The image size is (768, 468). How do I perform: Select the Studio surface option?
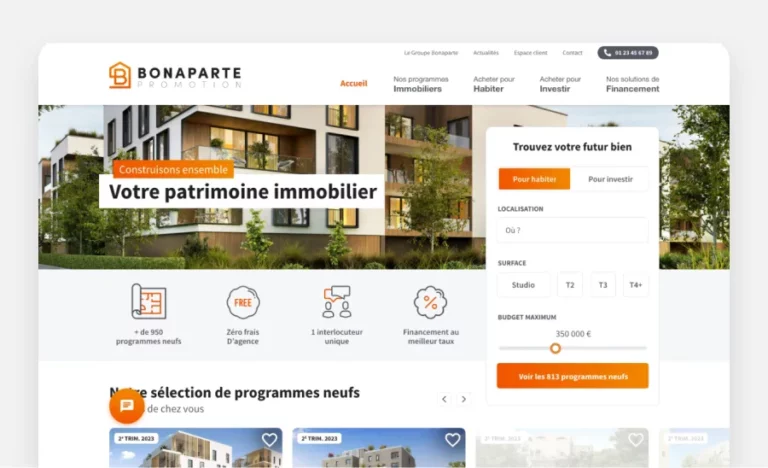coord(523,285)
